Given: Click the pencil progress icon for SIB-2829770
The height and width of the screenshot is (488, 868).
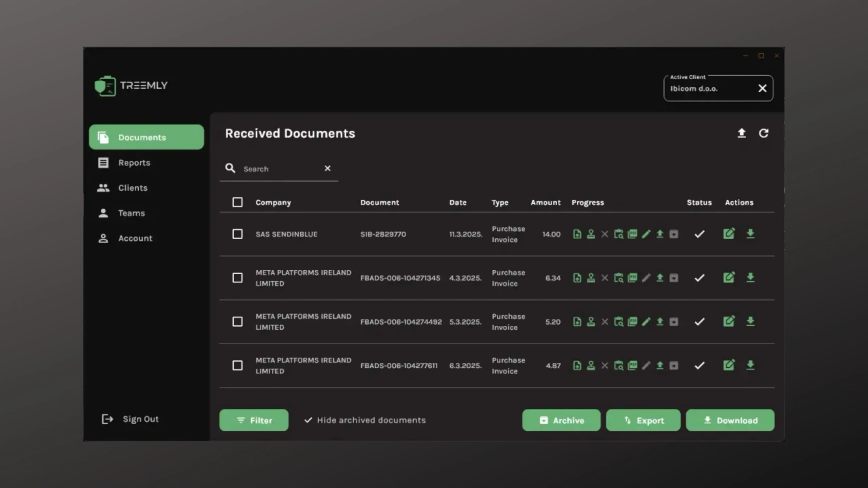Looking at the screenshot, I should coord(646,234).
